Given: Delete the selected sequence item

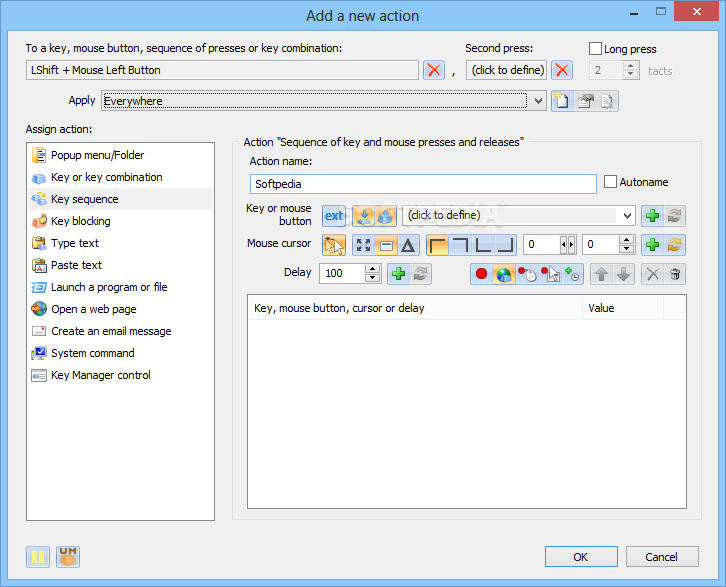Looking at the screenshot, I should 652,274.
